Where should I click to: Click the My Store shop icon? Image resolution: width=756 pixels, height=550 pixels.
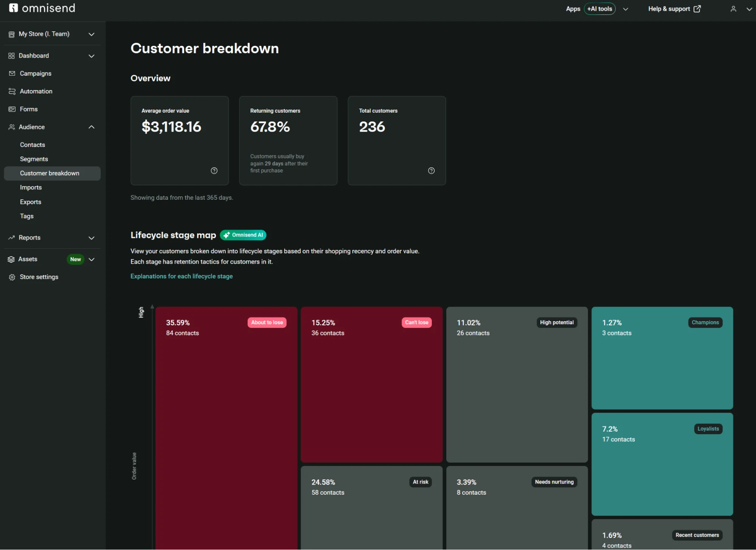coord(11,34)
